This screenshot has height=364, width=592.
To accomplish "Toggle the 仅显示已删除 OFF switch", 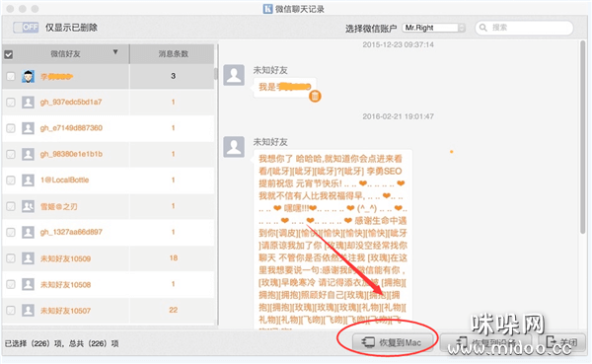I will (x=26, y=28).
